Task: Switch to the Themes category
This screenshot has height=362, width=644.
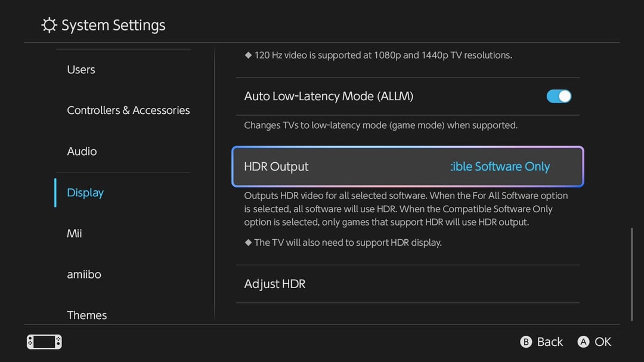Action: (x=87, y=315)
